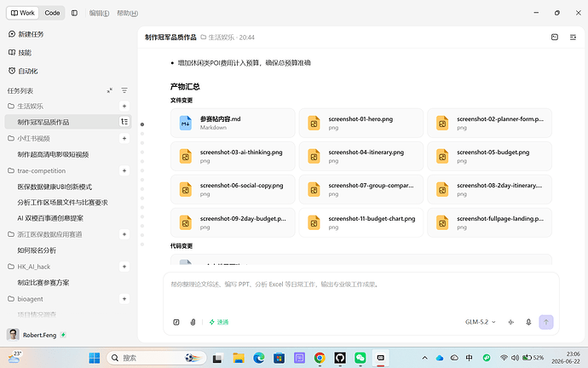Jump to the active conversation outline dot
Viewport: 588px width, 368px height.
point(142,124)
